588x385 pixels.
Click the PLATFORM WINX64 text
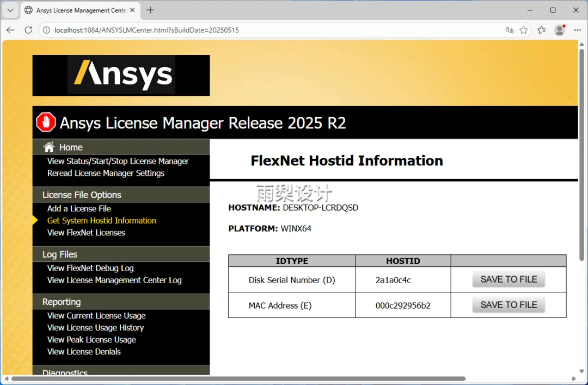click(x=269, y=229)
